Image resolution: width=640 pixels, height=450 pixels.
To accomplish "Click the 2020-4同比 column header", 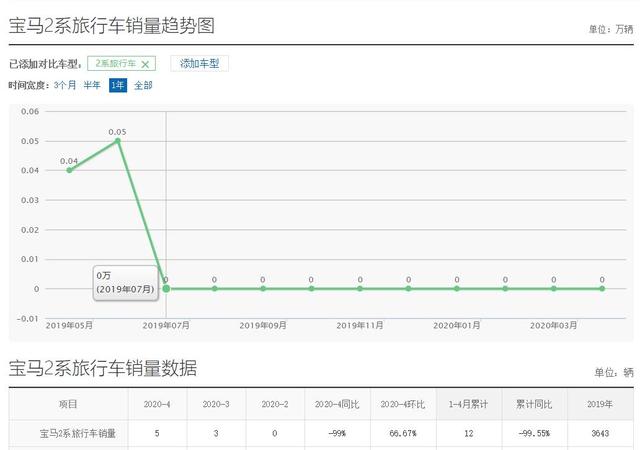I will (337, 404).
